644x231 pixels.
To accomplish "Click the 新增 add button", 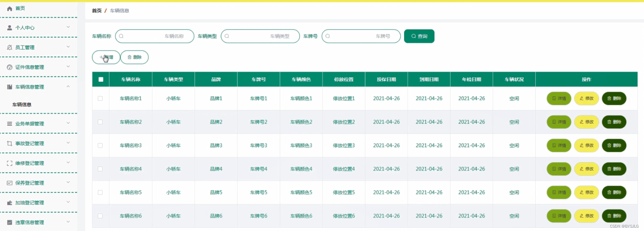I will click(106, 57).
